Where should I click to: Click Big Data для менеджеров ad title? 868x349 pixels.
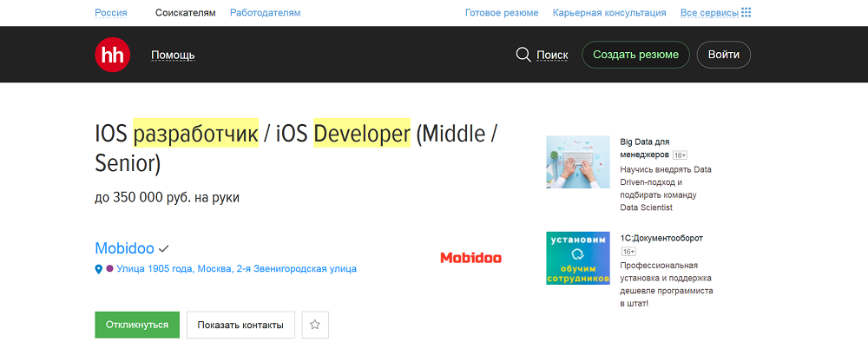click(x=646, y=148)
